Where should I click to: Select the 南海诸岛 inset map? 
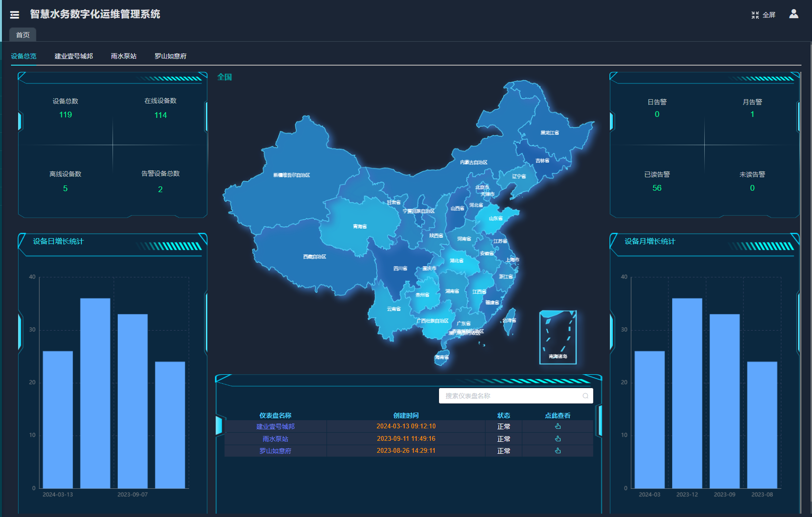[558, 337]
